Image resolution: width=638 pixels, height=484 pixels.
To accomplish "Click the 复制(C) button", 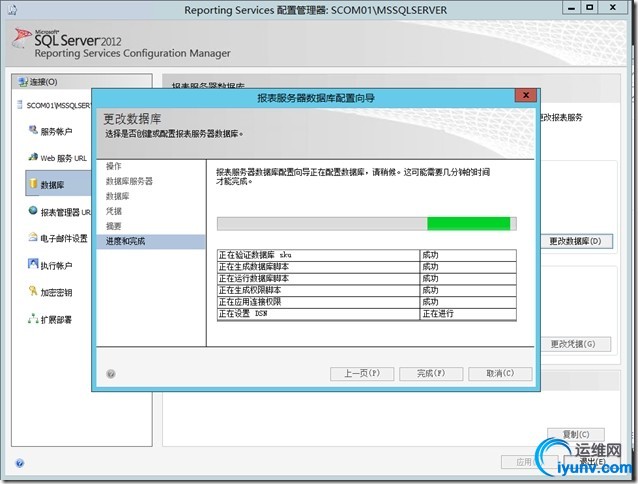I will pos(576,434).
